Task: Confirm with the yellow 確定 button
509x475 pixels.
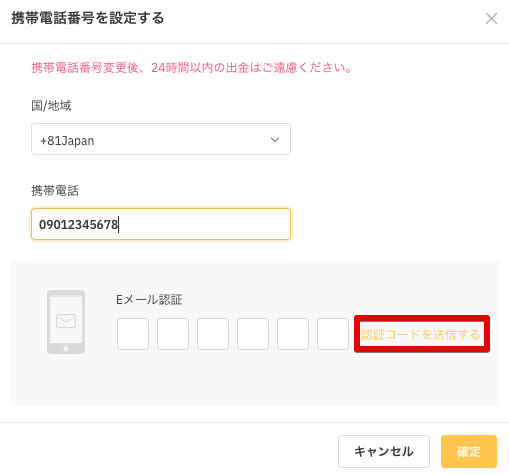Action: click(x=469, y=451)
